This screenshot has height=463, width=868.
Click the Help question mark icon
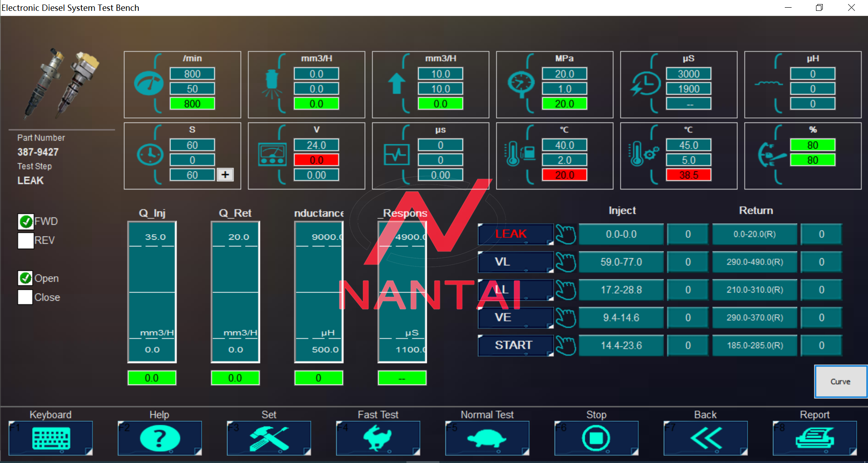(x=160, y=438)
